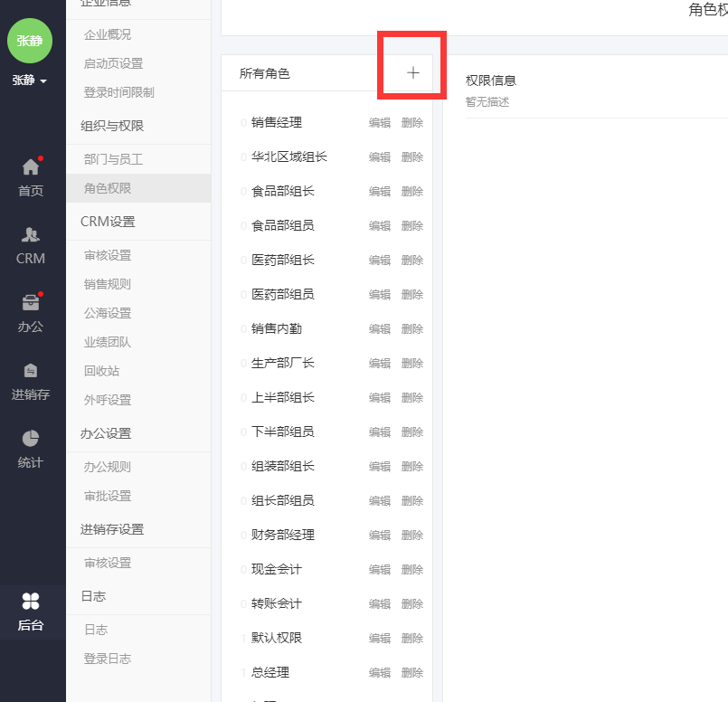Open 销售规则 menu item

(108, 284)
